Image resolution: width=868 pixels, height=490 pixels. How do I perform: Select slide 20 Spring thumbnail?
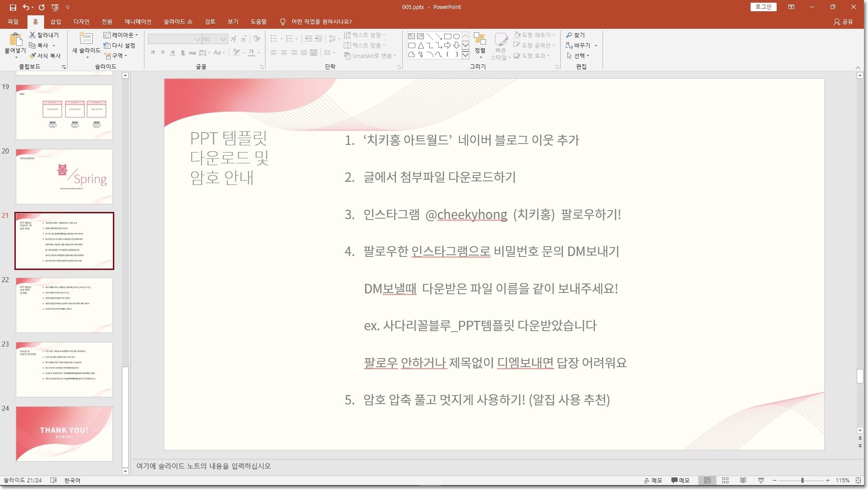point(64,176)
